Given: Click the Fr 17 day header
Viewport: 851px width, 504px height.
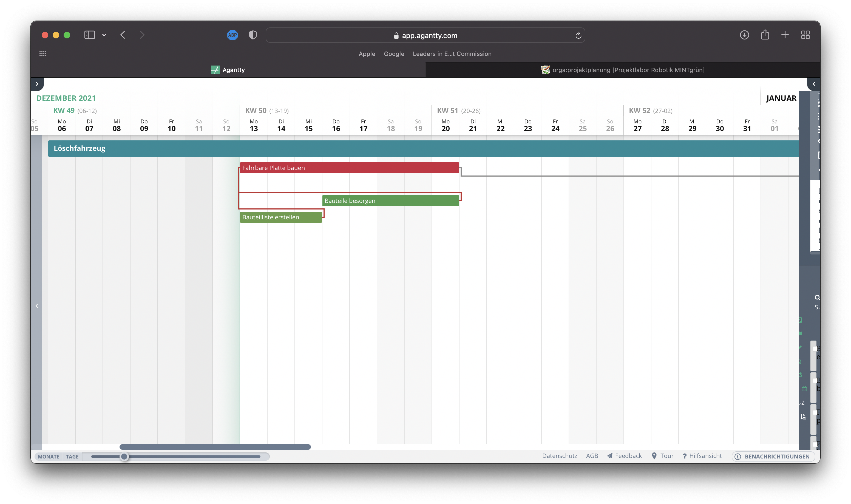Looking at the screenshot, I should click(363, 125).
